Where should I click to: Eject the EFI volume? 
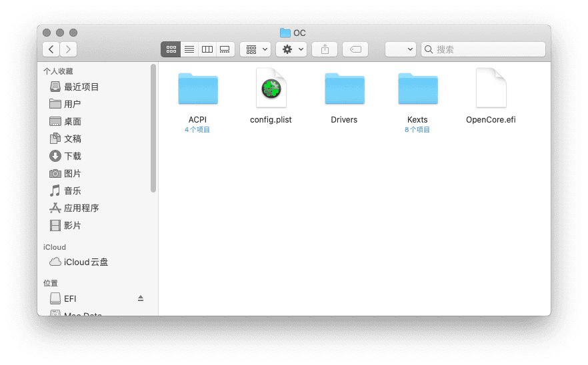click(141, 298)
